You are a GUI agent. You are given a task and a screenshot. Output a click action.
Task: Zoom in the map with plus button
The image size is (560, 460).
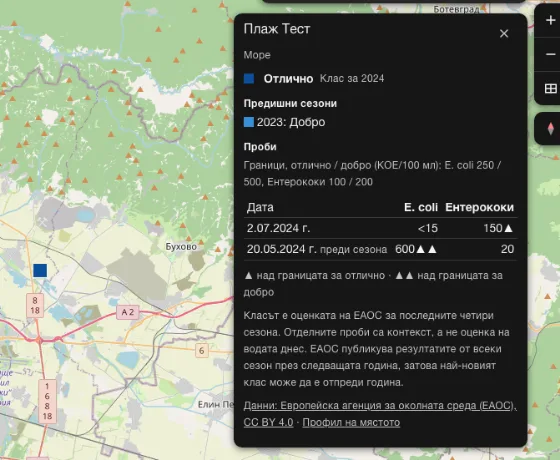tap(550, 21)
